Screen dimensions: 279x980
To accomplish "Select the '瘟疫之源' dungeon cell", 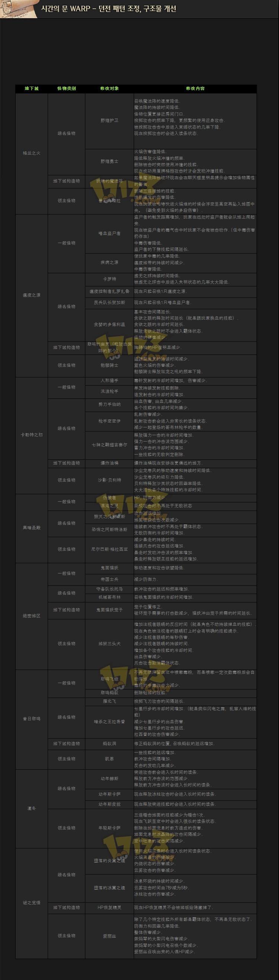I will pyautogui.click(x=32, y=295).
